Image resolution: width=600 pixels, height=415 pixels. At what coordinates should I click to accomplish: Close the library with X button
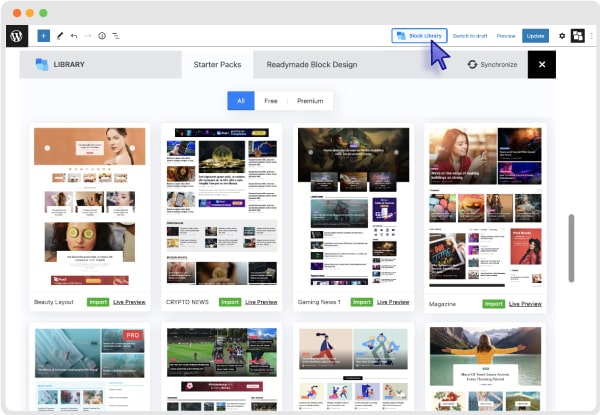[x=541, y=64]
